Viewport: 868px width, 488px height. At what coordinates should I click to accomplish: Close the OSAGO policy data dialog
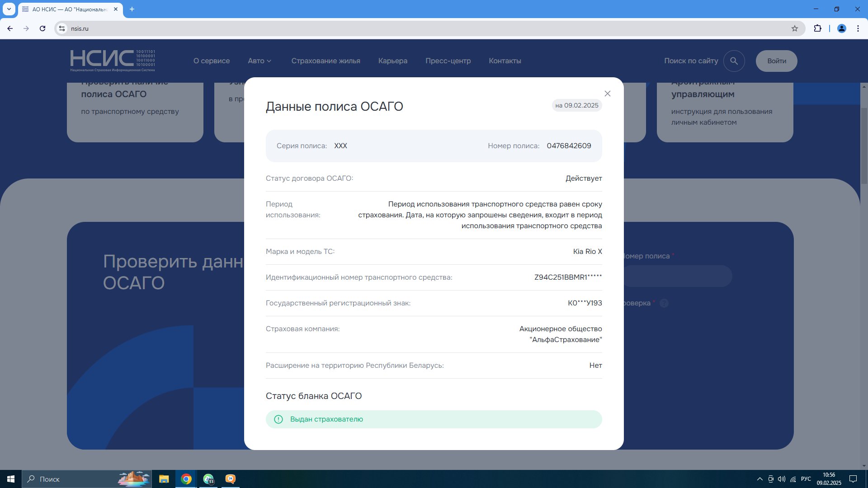[x=607, y=94]
